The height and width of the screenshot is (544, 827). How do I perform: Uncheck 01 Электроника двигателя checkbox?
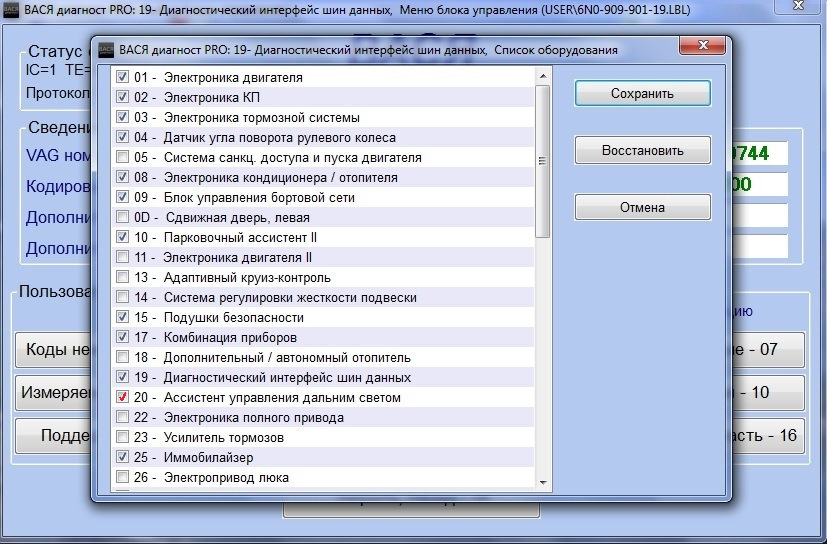pyautogui.click(x=122, y=77)
